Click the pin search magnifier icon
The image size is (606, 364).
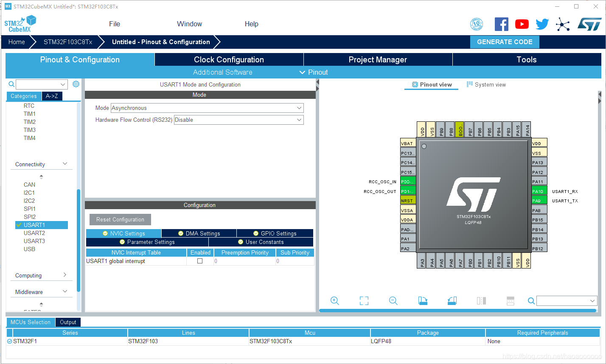531,301
